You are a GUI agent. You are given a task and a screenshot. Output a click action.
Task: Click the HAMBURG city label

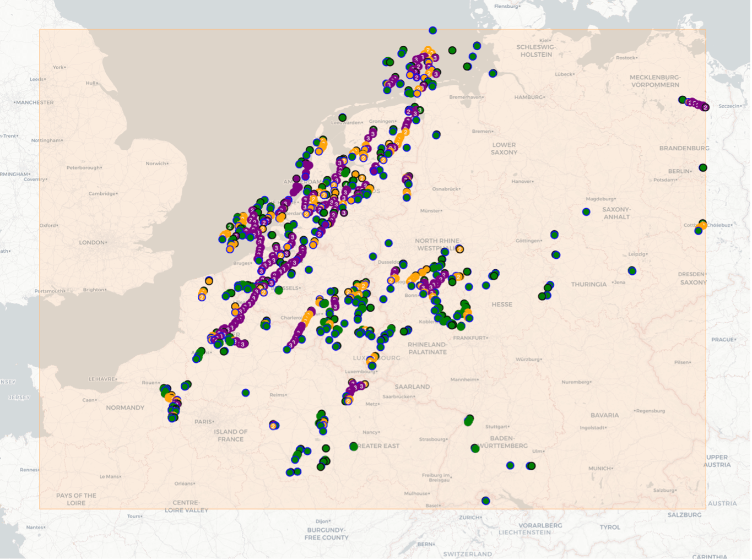click(529, 97)
